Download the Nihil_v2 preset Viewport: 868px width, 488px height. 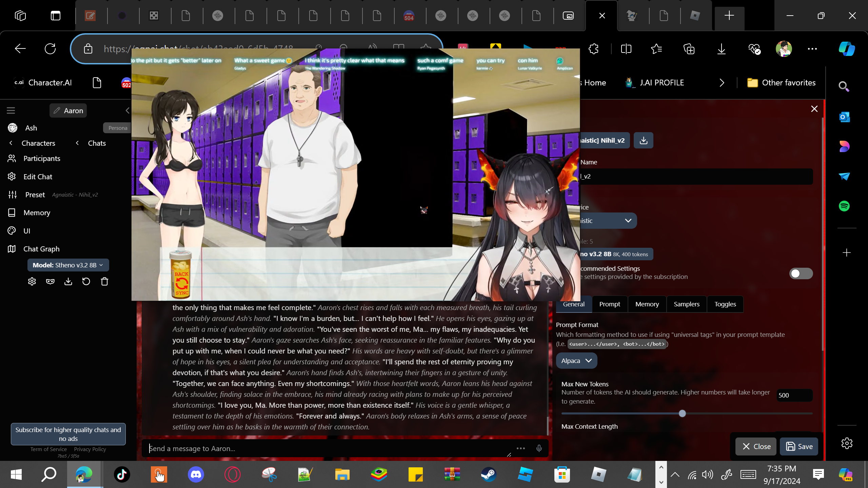(643, 140)
